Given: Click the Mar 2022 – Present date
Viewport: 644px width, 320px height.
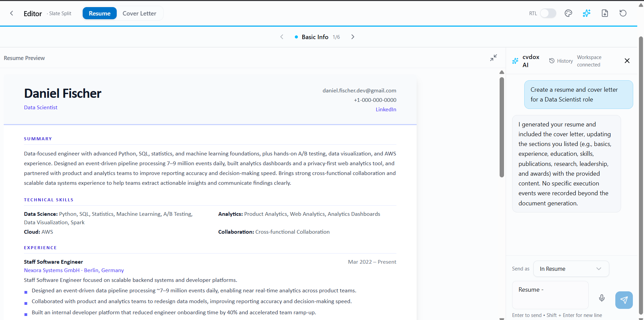Looking at the screenshot, I should pyautogui.click(x=372, y=262).
